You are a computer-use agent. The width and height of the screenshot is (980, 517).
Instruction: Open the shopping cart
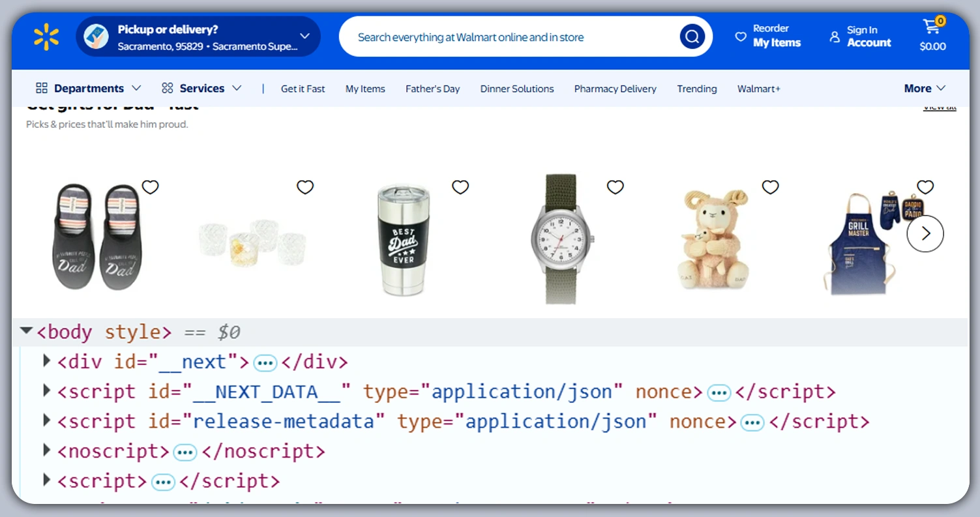tap(932, 28)
